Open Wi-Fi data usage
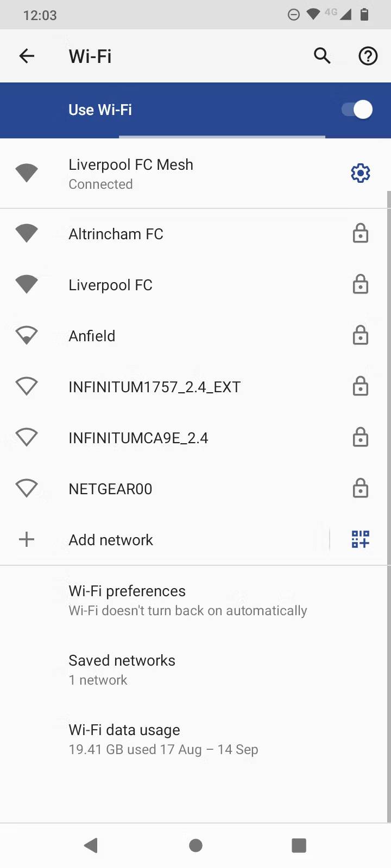391x868 pixels. 195,739
